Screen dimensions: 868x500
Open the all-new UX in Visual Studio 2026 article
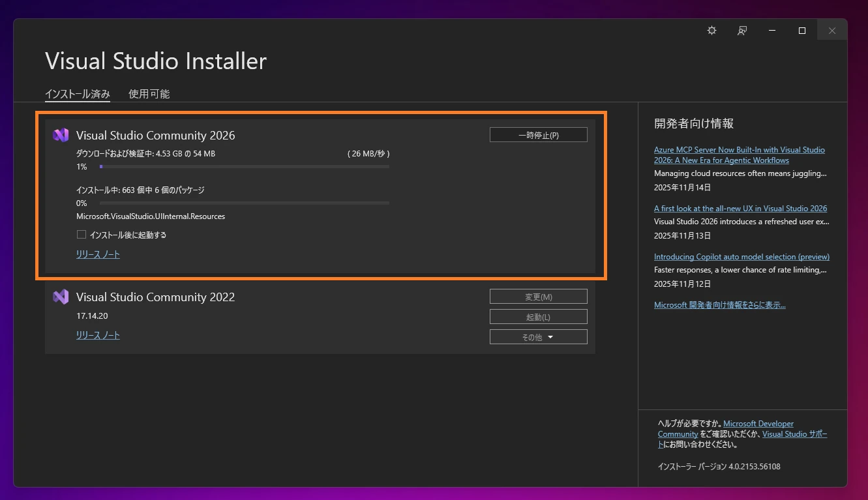tap(741, 208)
